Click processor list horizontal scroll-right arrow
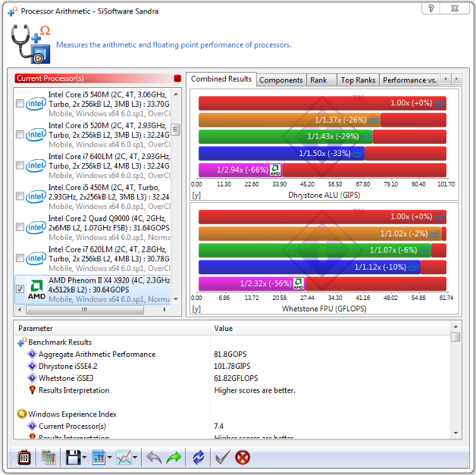Screen dimensions: 476x475 pyautogui.click(x=165, y=310)
